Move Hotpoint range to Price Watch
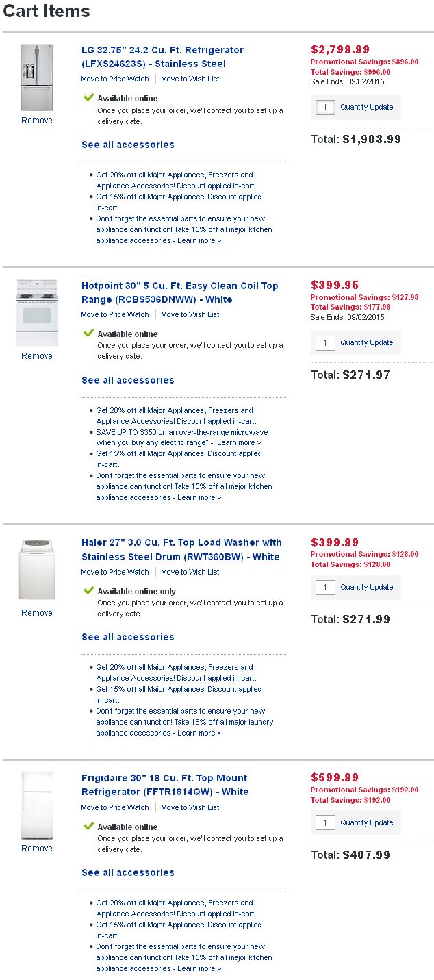Screen dimensions: 434x980 115,315
